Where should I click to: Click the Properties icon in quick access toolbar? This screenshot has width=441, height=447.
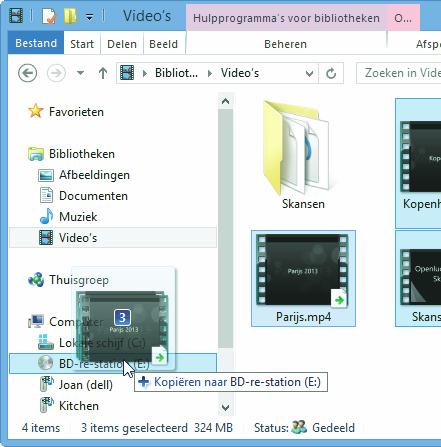point(49,16)
